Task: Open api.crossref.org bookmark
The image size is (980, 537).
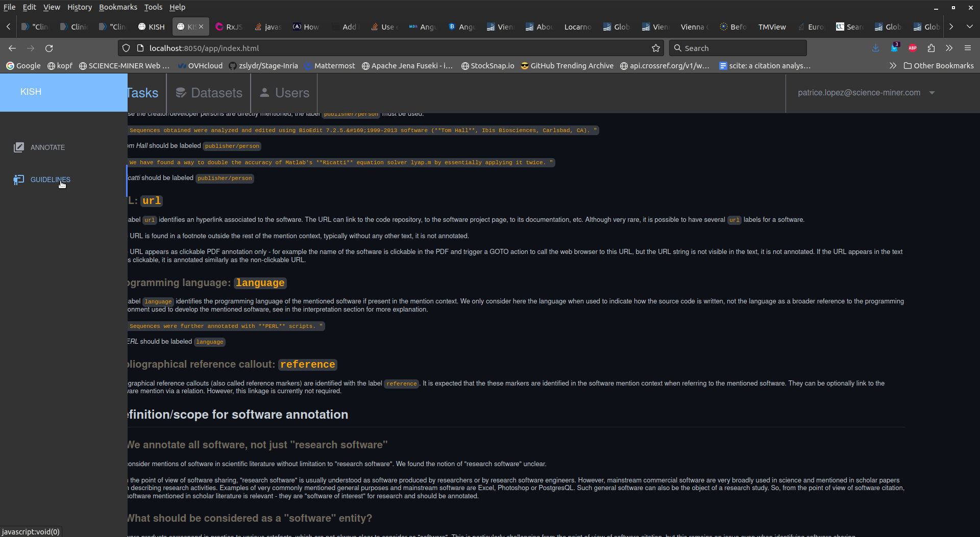Action: click(665, 66)
